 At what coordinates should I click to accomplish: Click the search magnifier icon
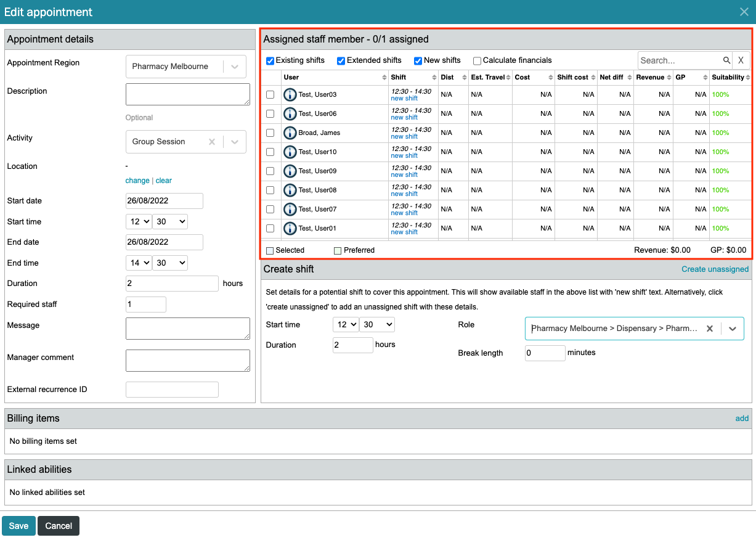[x=727, y=60]
